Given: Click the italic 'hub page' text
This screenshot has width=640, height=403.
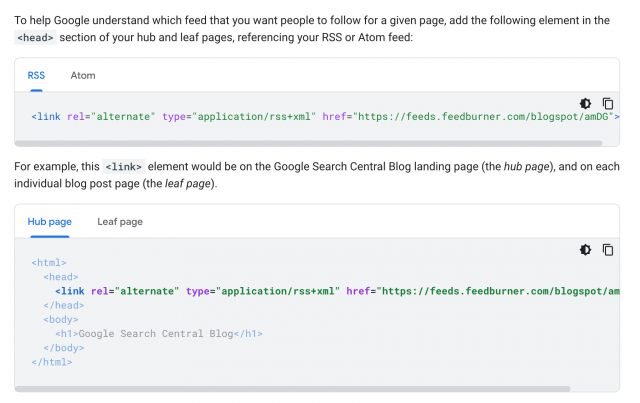Looking at the screenshot, I should pyautogui.click(x=527, y=167).
